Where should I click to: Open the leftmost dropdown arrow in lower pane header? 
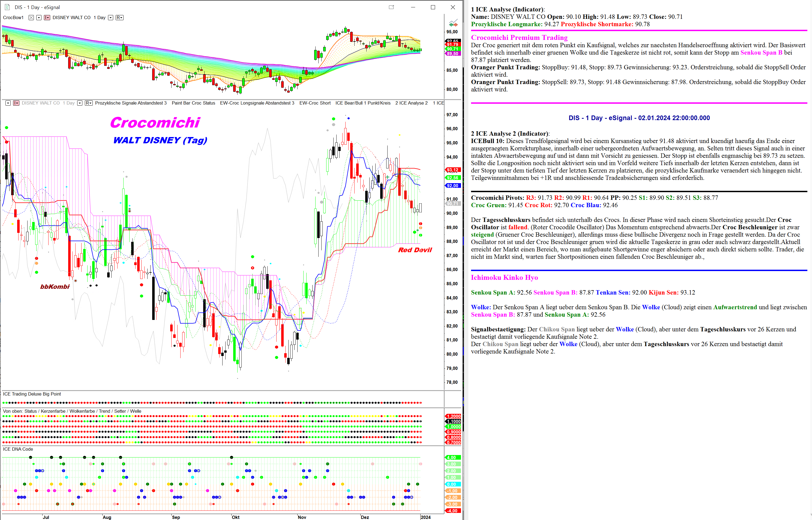(x=8, y=103)
